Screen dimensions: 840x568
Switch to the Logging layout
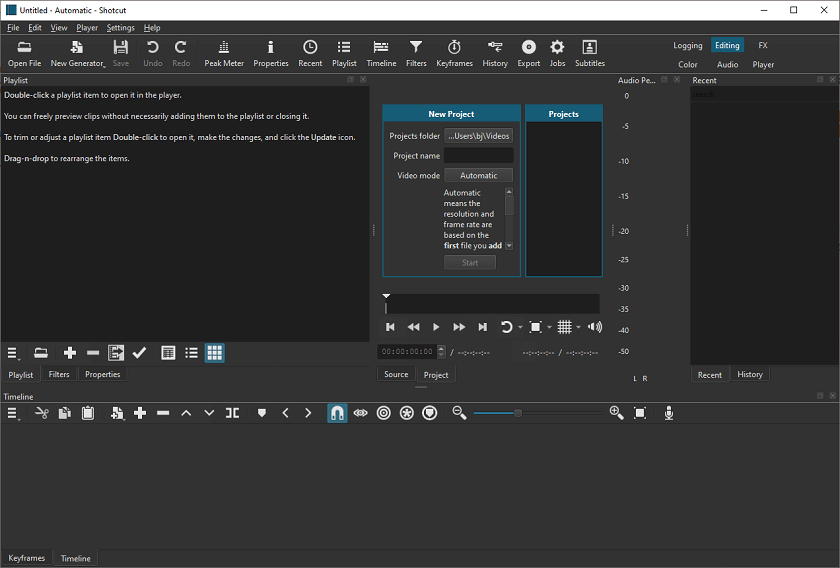(688, 46)
